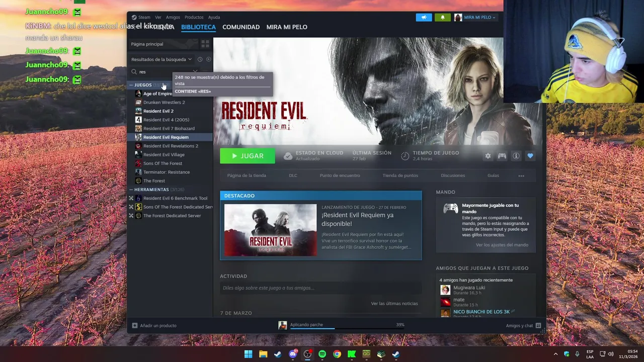This screenshot has width=644, height=362.
Task: Click the Add a product plus icon
Action: pos(134,325)
